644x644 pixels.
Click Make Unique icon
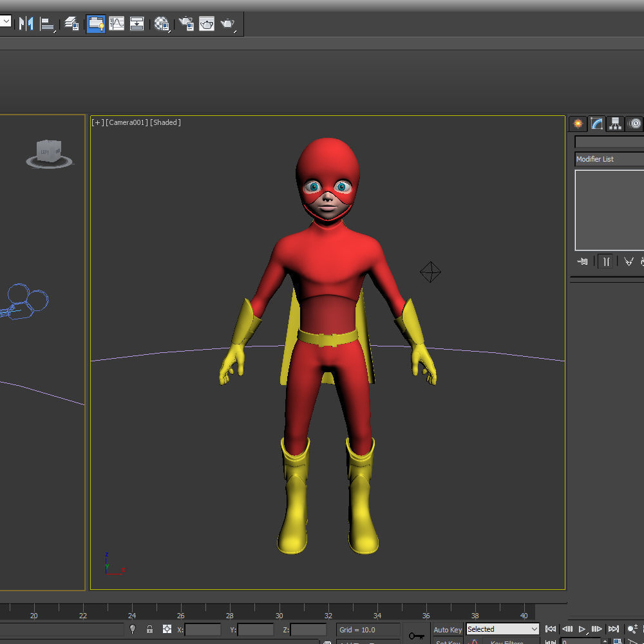[629, 261]
